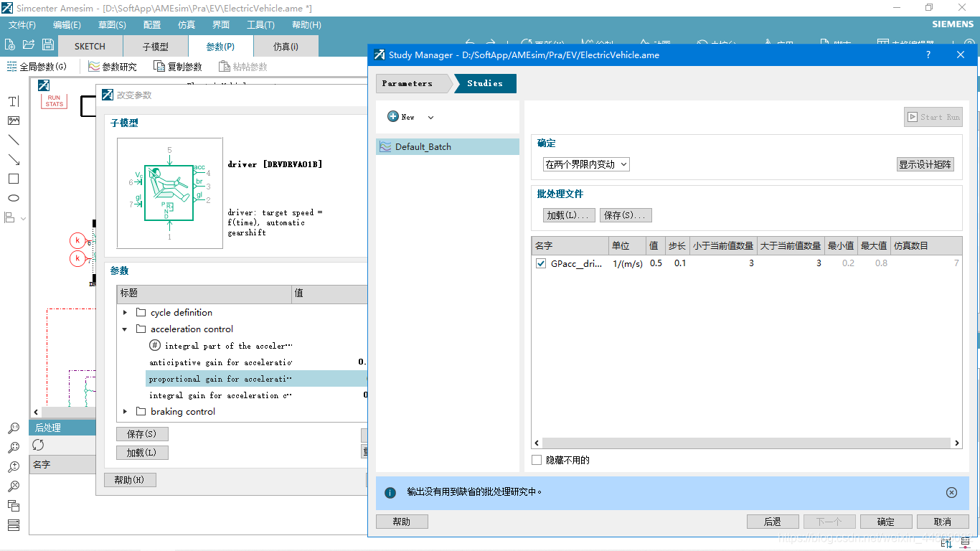The width and height of the screenshot is (980, 551).
Task: Click the zoom in magnifier icon
Action: click(x=14, y=467)
